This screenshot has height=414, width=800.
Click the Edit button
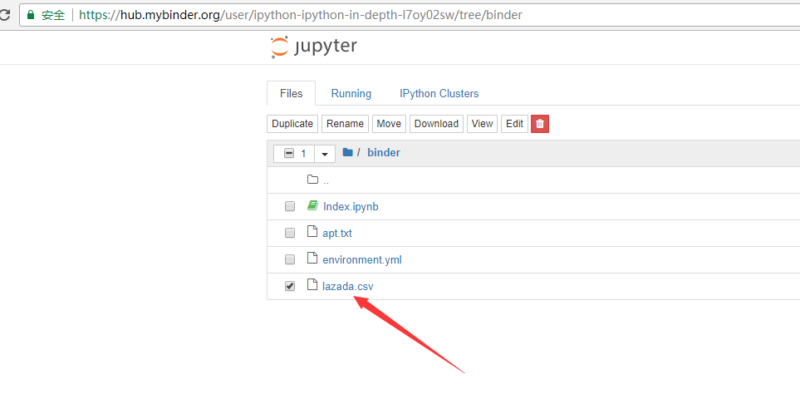(514, 124)
